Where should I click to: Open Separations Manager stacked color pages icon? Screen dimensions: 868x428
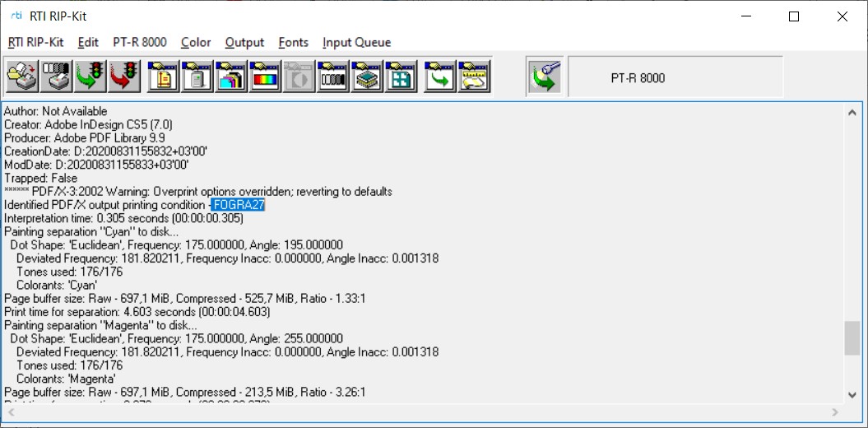[x=231, y=77]
